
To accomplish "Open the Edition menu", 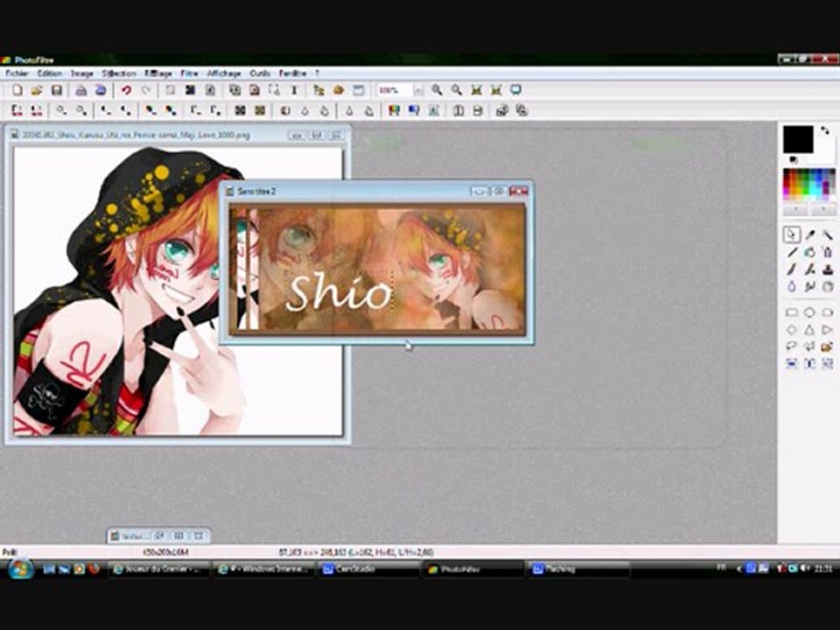I will click(x=50, y=73).
